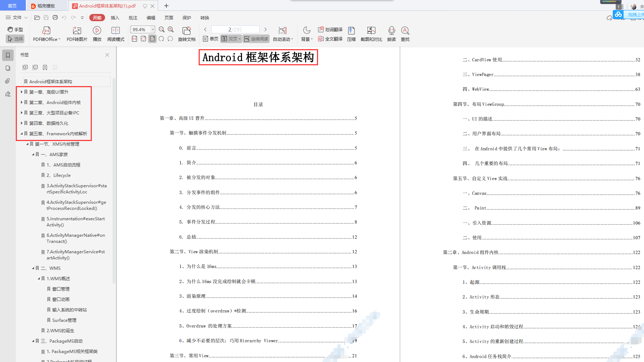Start slideshow with 播放 button

click(97, 34)
